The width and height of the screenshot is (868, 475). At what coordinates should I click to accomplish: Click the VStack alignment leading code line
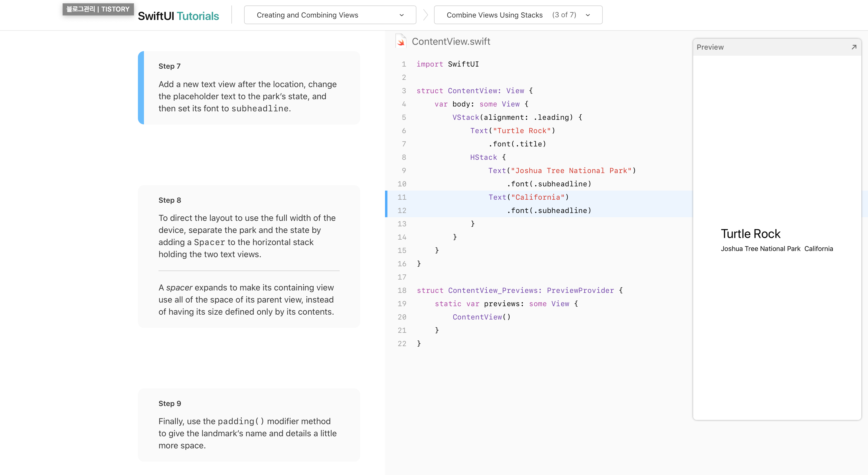point(517,117)
